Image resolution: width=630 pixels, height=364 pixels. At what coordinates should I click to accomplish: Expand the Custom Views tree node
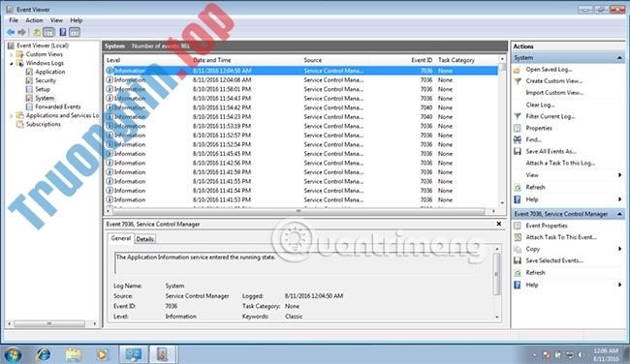point(12,54)
